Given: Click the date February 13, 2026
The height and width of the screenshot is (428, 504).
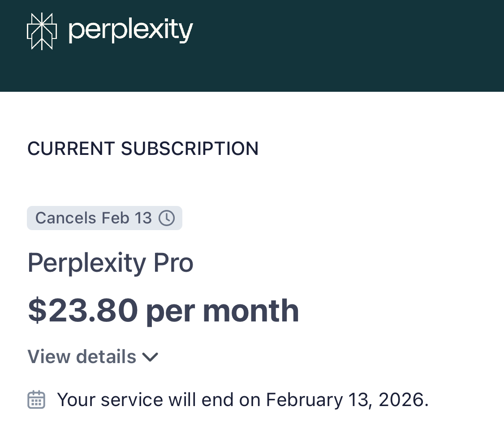Looking at the screenshot, I should click(x=344, y=399).
